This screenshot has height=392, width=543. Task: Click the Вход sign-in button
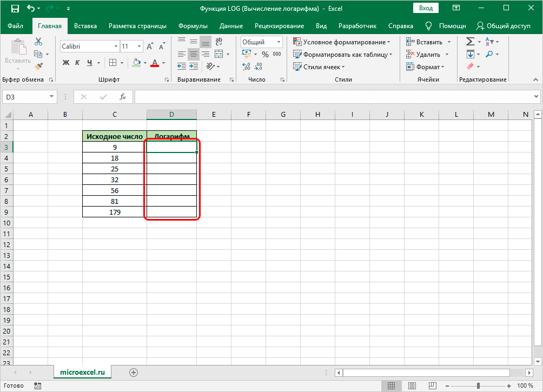(426, 8)
